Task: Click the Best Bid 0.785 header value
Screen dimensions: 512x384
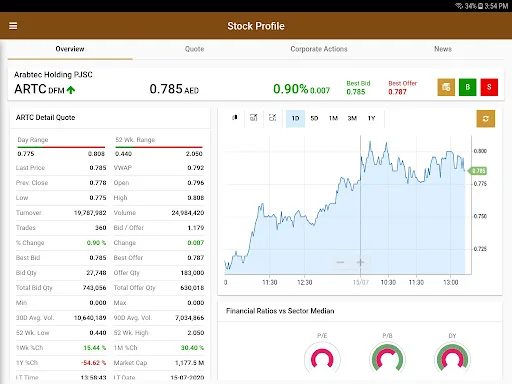Action: click(x=356, y=92)
